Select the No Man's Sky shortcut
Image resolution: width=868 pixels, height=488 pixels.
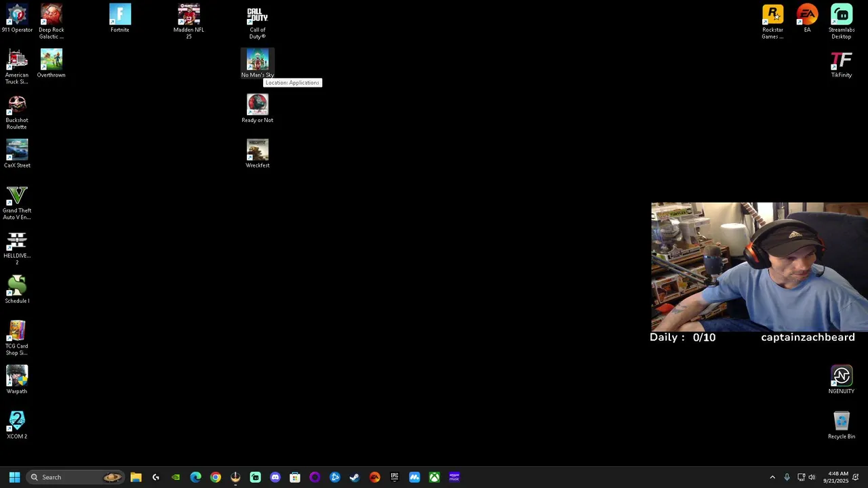click(x=258, y=64)
